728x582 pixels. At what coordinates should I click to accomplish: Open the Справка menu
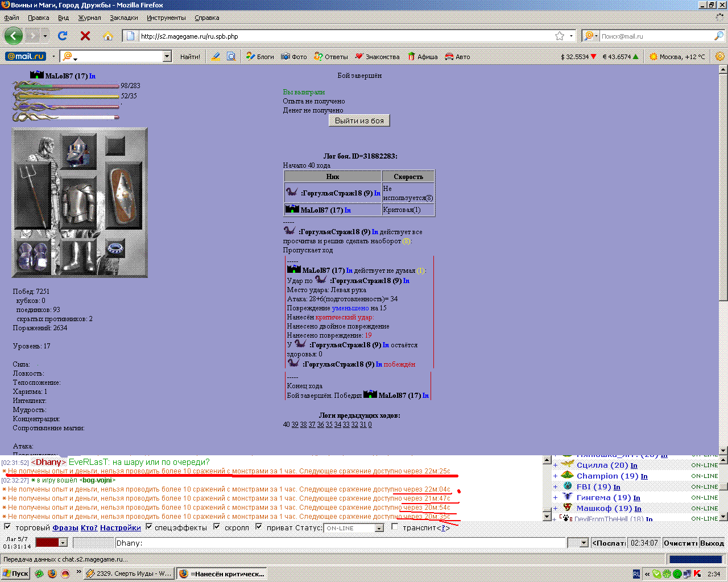(x=207, y=18)
